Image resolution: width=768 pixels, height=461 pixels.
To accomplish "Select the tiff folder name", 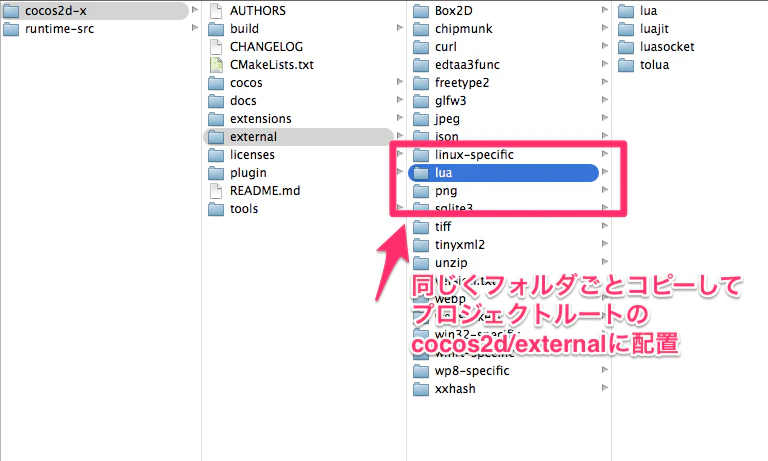I will pyautogui.click(x=443, y=227).
